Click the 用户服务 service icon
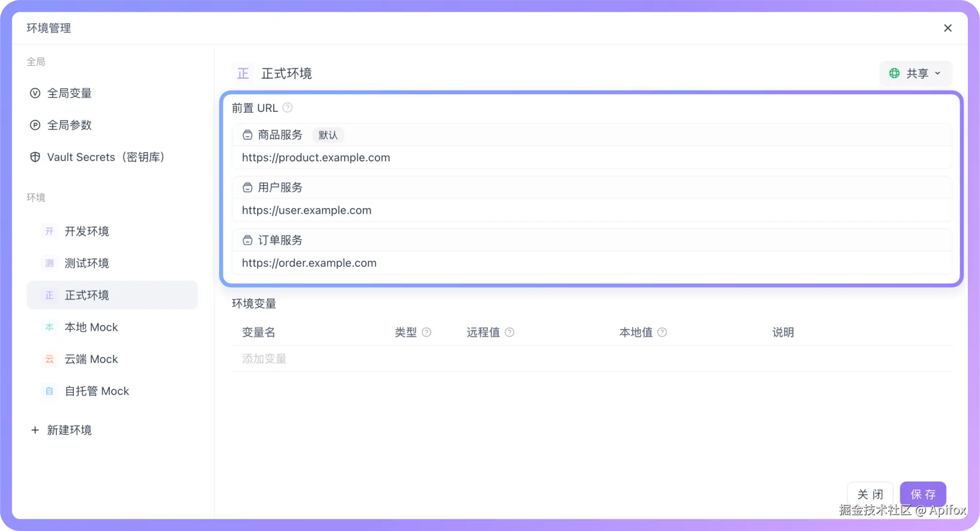Viewport: 980px width, 531px height. (247, 188)
